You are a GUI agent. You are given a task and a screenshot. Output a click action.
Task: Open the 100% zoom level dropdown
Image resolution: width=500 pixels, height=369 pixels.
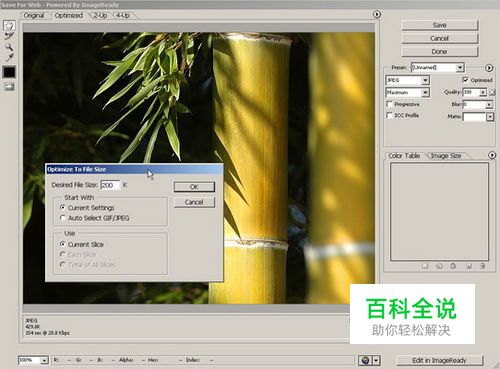click(x=44, y=360)
